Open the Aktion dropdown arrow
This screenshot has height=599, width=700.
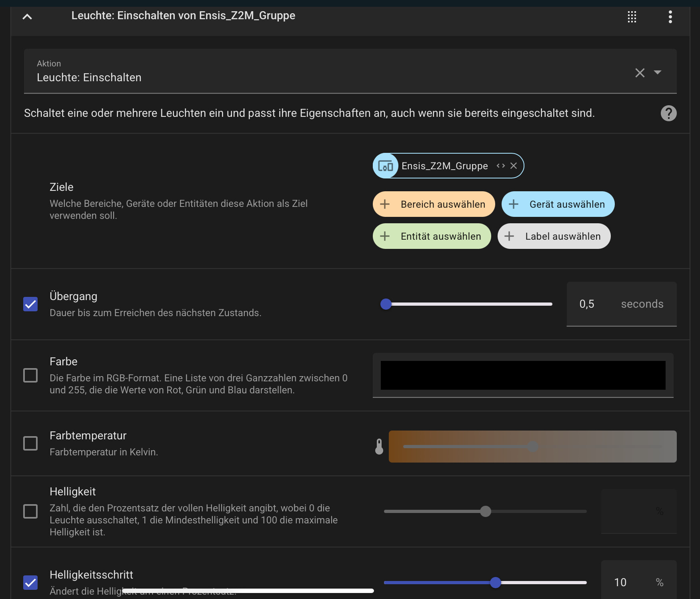(x=657, y=72)
